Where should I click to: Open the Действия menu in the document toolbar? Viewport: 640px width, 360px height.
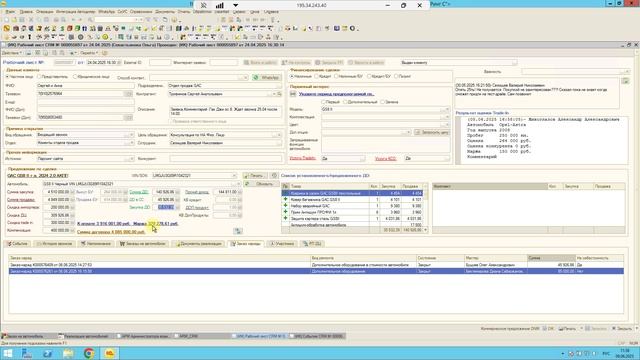[x=12, y=53]
